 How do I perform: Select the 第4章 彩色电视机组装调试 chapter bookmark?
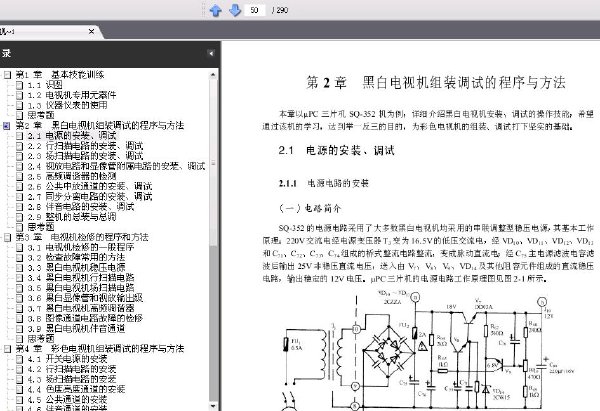click(x=99, y=349)
